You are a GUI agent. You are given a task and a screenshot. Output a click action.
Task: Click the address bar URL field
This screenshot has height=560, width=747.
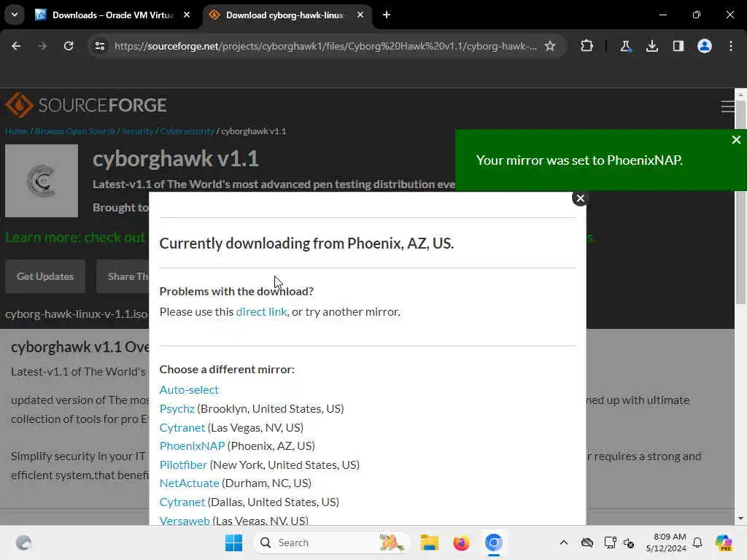[325, 46]
